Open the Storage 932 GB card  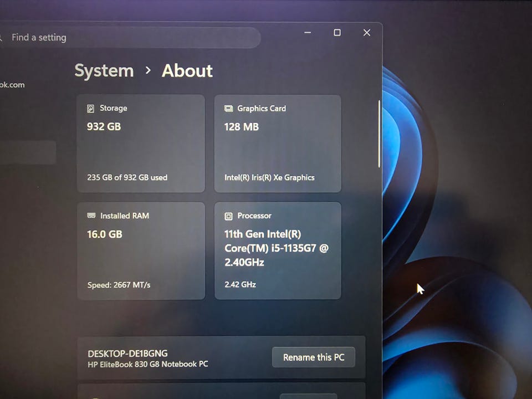141,144
